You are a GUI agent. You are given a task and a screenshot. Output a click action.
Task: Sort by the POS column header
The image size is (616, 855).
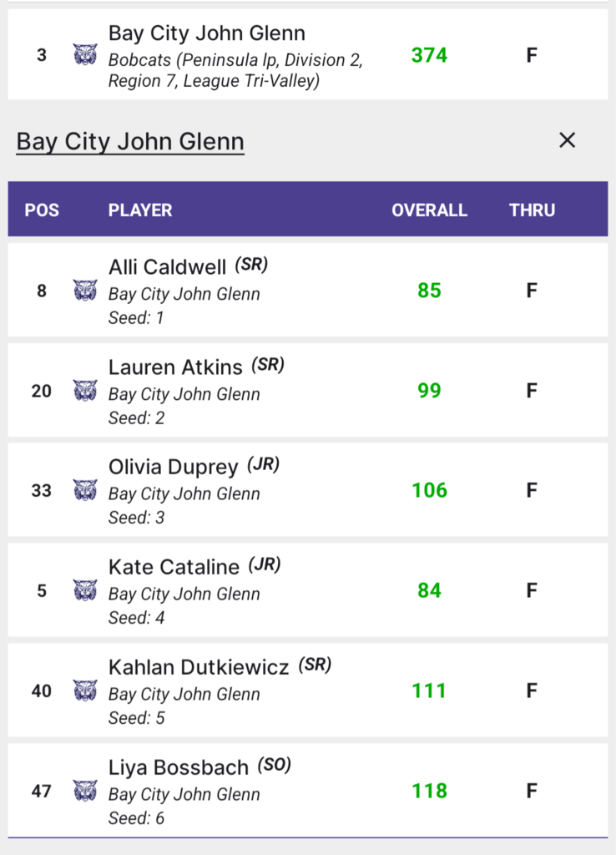click(x=42, y=210)
